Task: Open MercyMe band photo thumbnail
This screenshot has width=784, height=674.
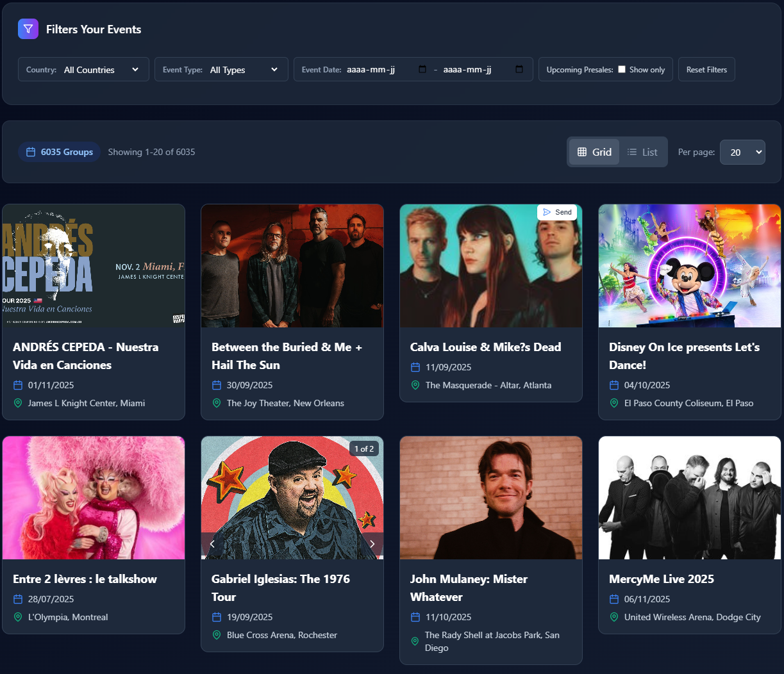Action: 690,498
